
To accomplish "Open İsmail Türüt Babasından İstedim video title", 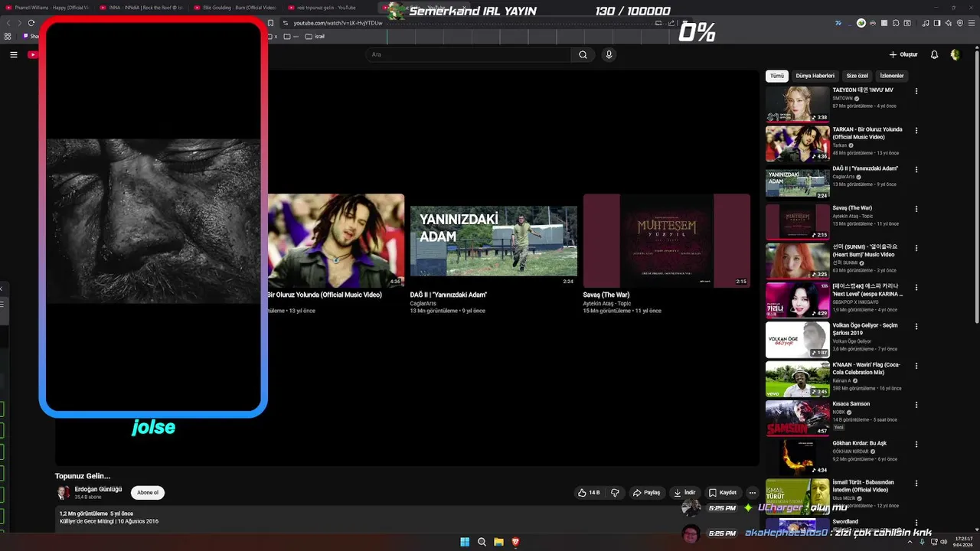I will (x=864, y=486).
